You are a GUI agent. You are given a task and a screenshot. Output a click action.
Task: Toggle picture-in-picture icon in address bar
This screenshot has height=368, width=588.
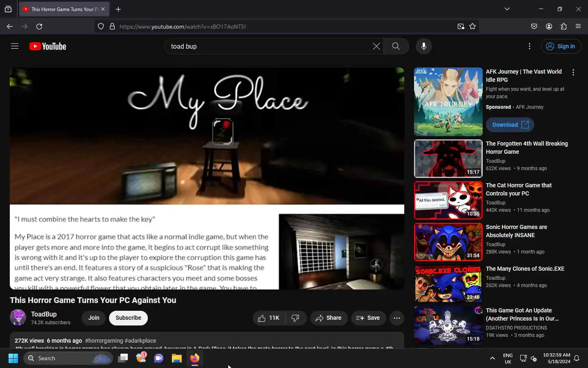pos(461,27)
